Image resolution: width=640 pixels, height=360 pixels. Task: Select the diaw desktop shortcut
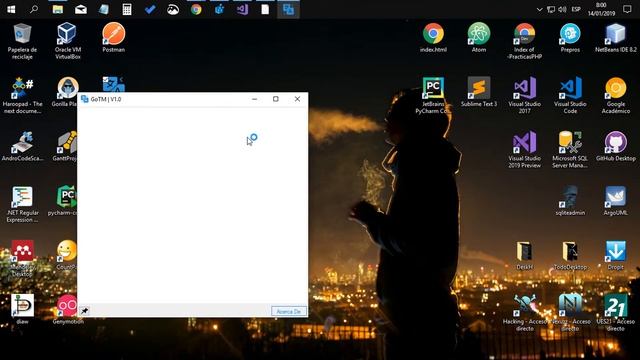(22, 309)
